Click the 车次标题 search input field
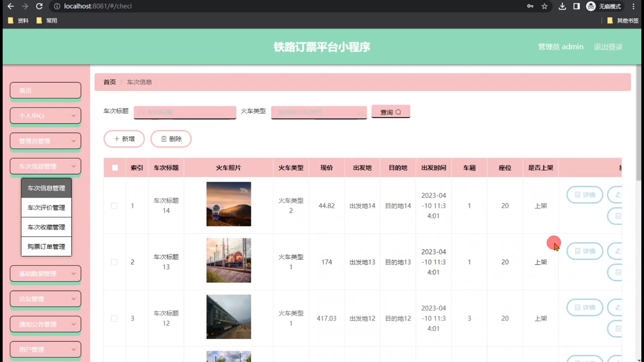The width and height of the screenshot is (644, 362). coord(185,112)
